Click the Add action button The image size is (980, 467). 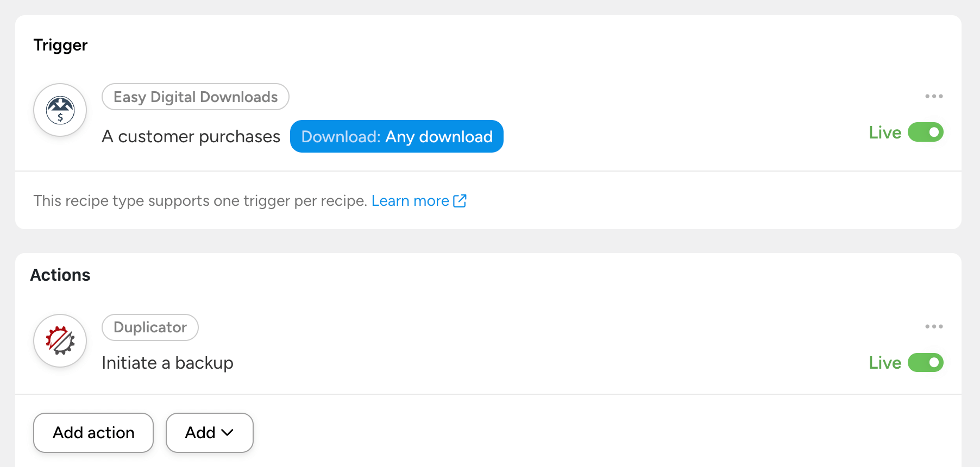pos(93,433)
